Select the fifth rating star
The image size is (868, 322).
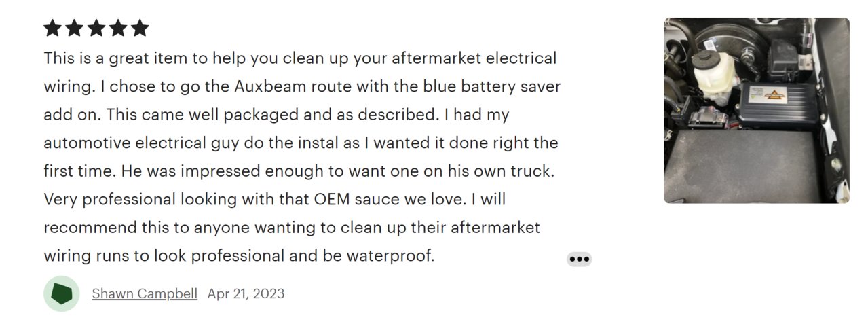coord(140,28)
